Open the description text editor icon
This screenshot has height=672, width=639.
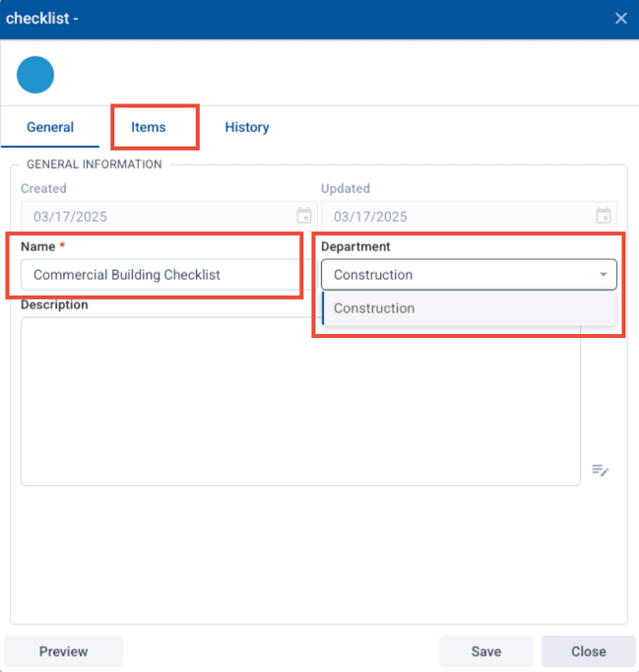pos(600,470)
